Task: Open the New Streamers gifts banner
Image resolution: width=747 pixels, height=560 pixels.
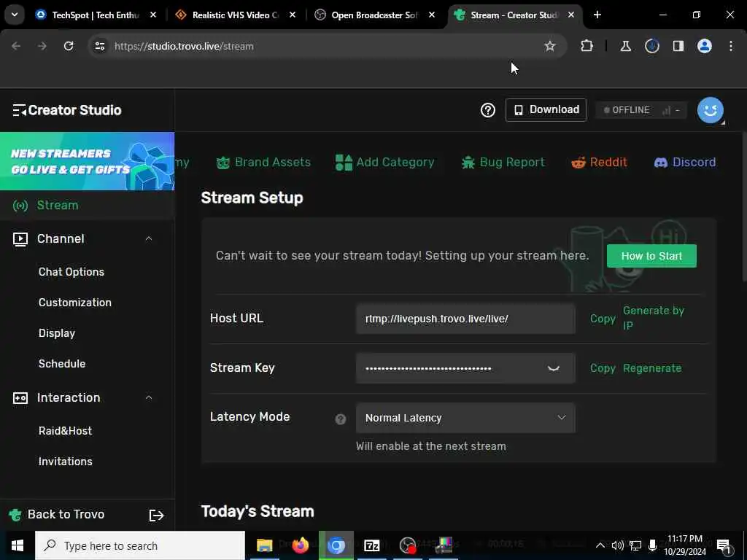Action: tap(88, 161)
